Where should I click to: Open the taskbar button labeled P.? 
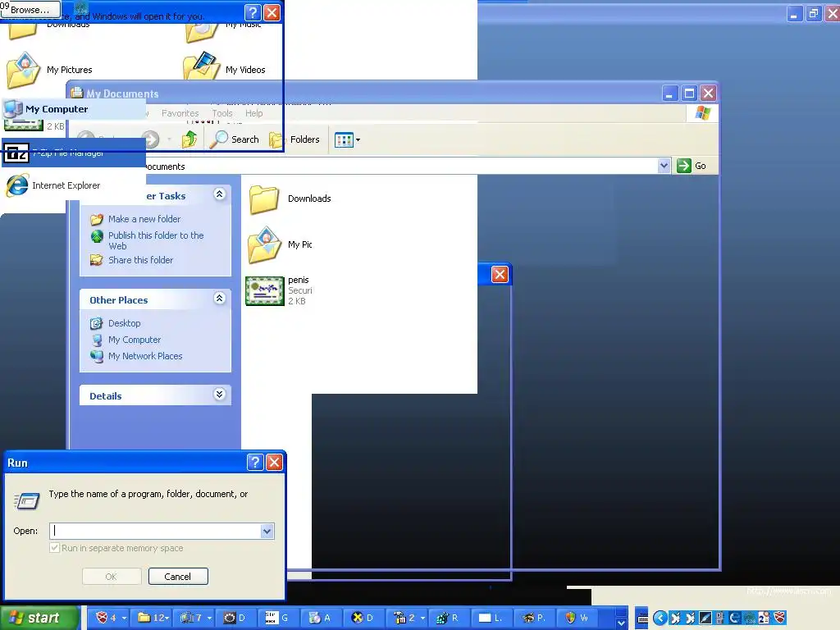(533, 618)
